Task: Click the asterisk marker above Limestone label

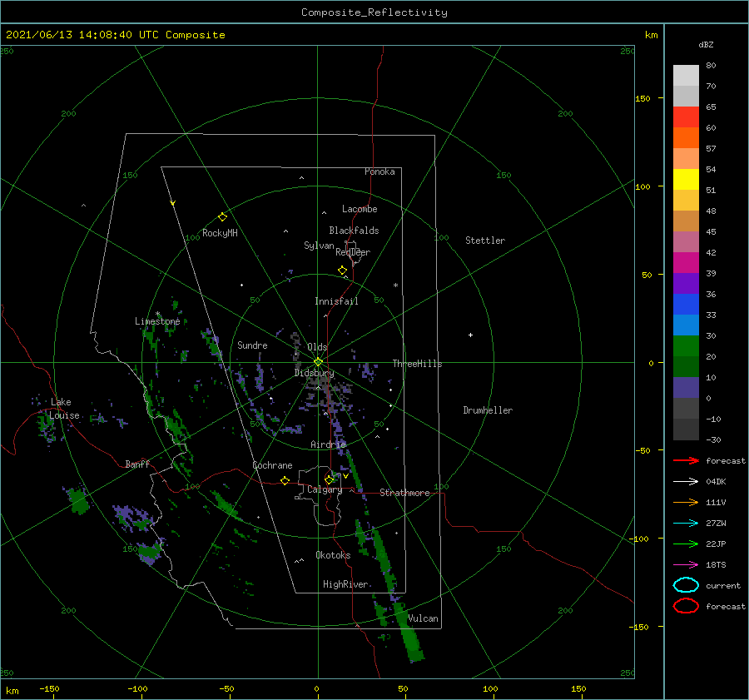Action: point(157,314)
